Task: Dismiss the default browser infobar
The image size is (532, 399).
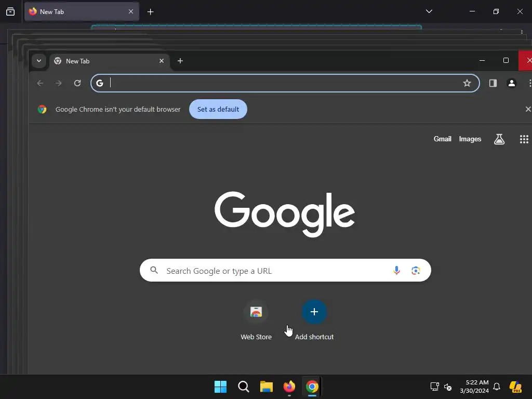Action: pyautogui.click(x=528, y=109)
